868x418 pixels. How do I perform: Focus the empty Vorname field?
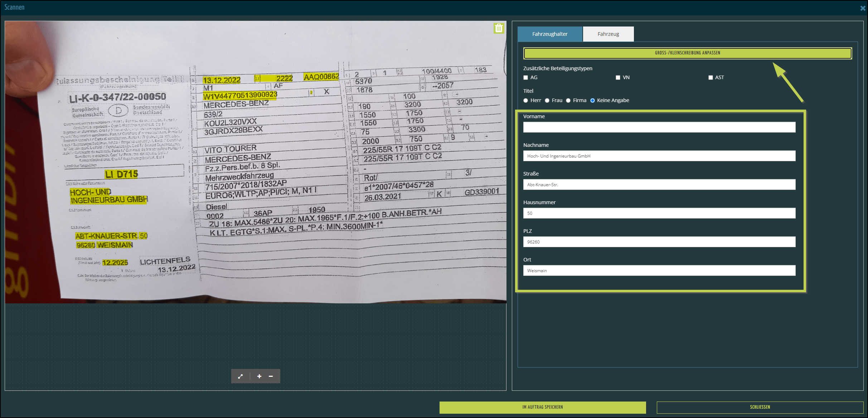point(659,127)
